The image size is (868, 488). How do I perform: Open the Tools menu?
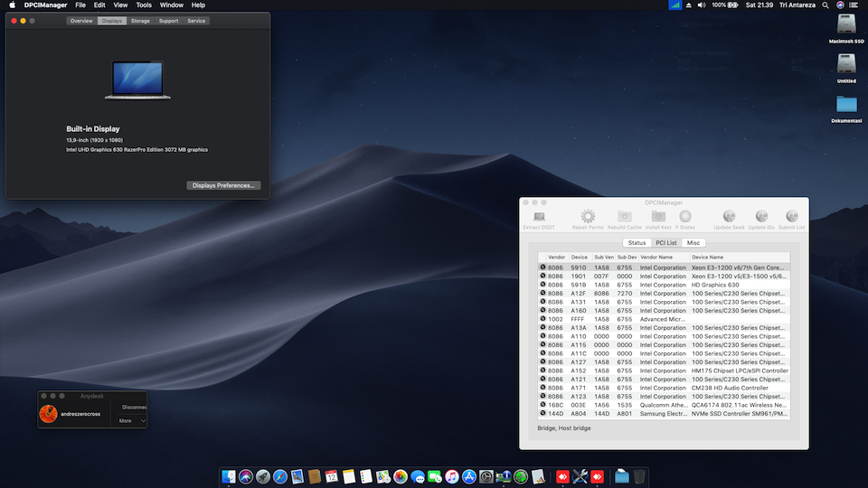tap(144, 5)
